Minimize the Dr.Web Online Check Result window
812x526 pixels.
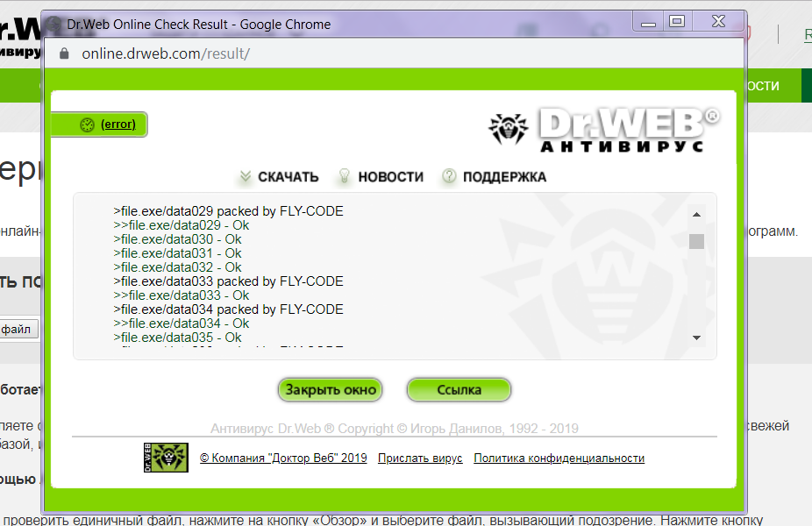tap(648, 22)
